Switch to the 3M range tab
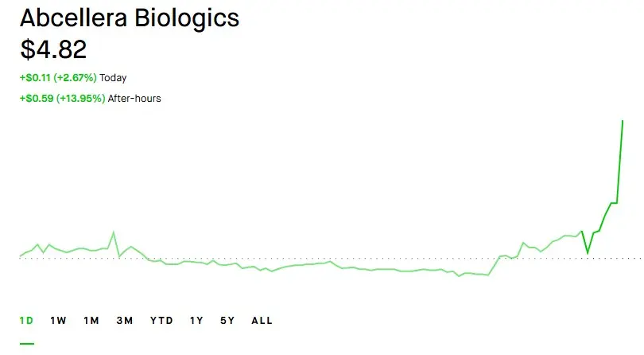Screen dimensions: 644x355 [x=125, y=321]
